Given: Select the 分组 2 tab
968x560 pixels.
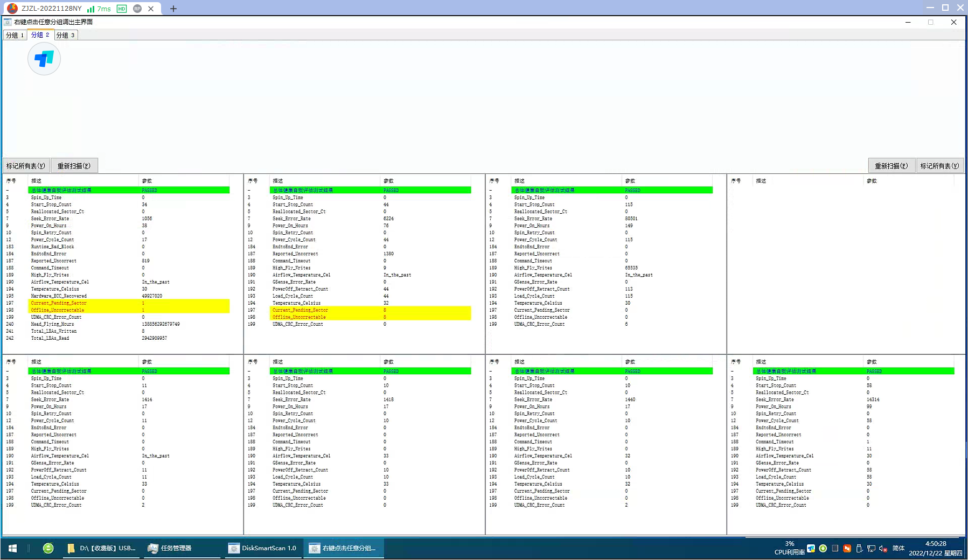Looking at the screenshot, I should [x=40, y=34].
